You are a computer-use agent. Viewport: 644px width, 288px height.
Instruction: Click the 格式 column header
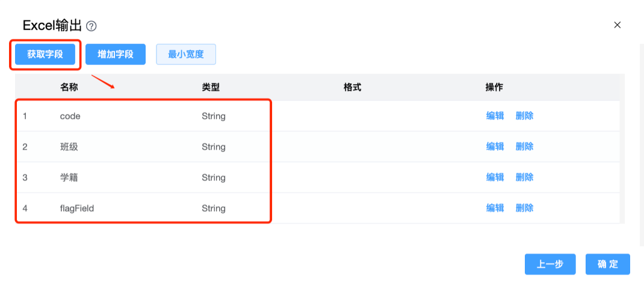pos(352,87)
